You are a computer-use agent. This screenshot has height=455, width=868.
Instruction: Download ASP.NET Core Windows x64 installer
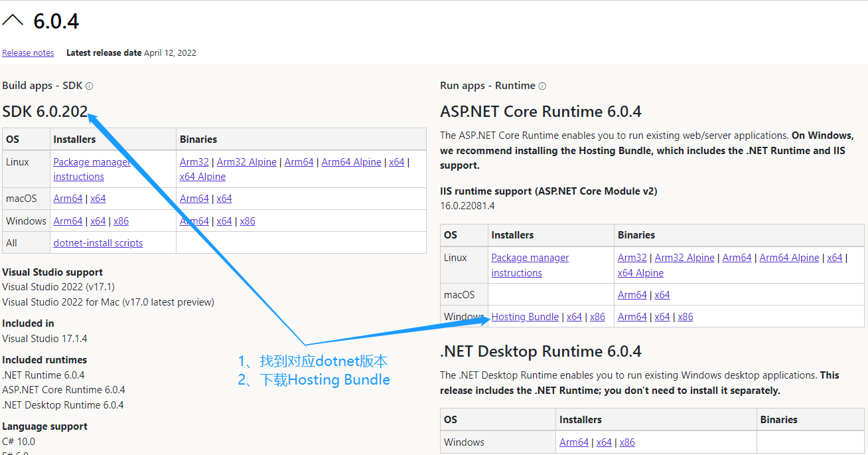click(x=574, y=317)
